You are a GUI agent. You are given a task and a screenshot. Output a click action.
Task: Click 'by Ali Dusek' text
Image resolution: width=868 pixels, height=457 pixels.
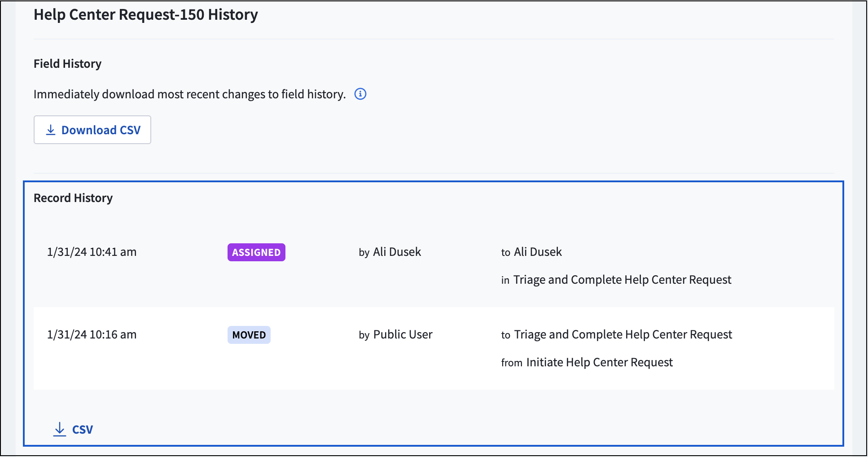[390, 252]
